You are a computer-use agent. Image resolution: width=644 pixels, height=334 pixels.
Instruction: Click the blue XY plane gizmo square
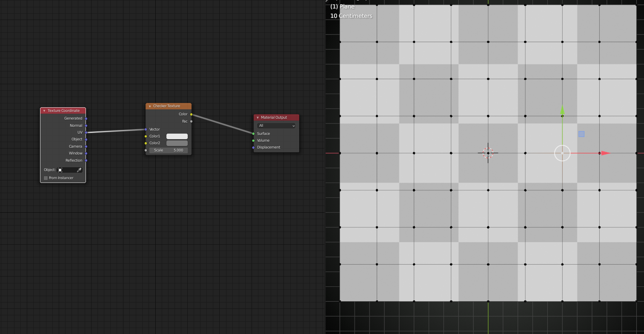[x=581, y=134]
